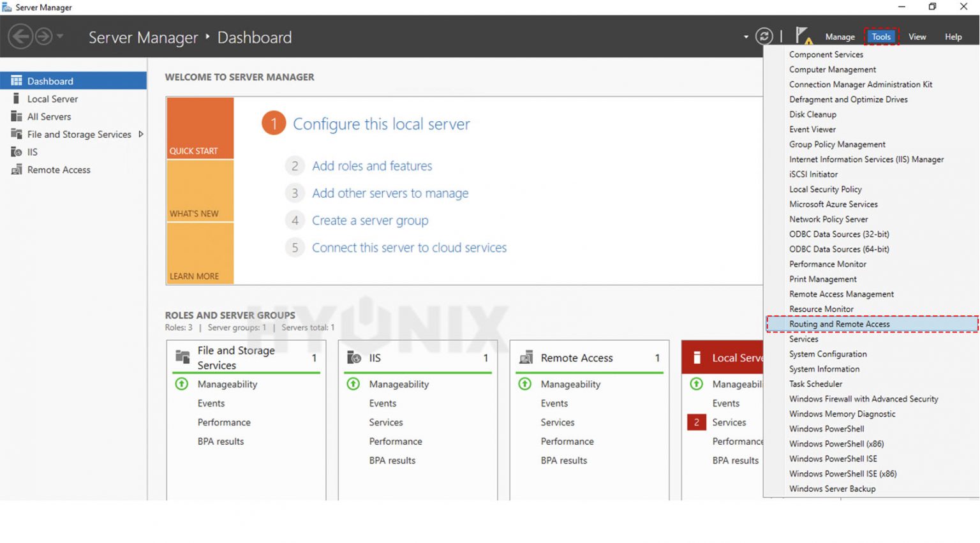
Task: Click the Local Server sidebar icon
Action: click(x=17, y=99)
